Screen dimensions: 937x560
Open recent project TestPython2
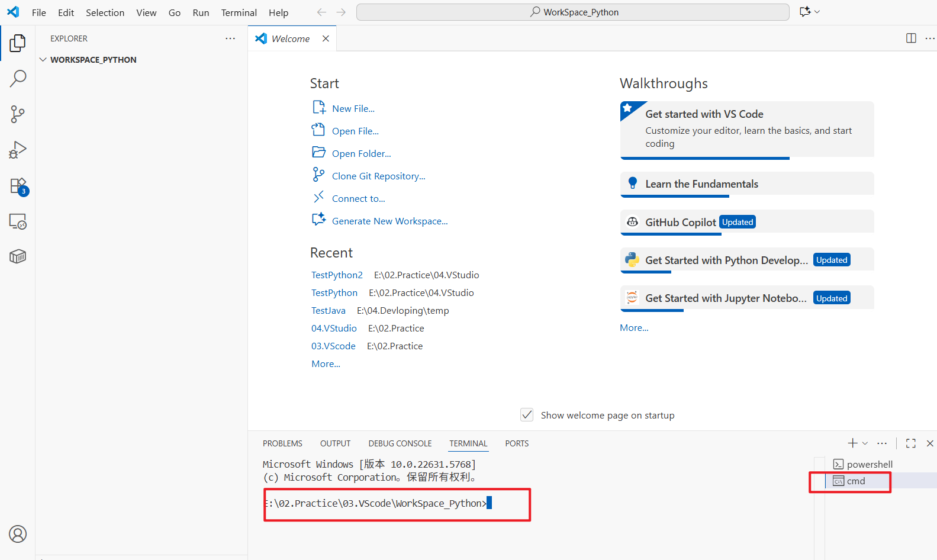tap(337, 275)
